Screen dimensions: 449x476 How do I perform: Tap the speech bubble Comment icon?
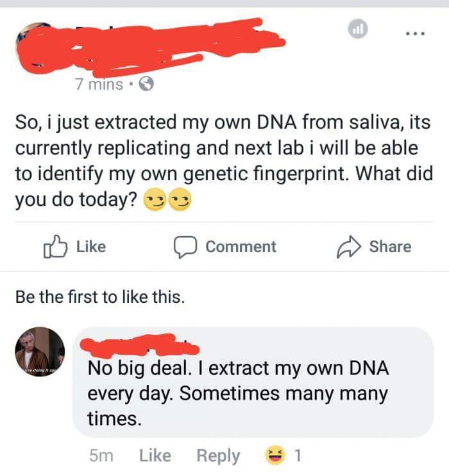(x=185, y=247)
